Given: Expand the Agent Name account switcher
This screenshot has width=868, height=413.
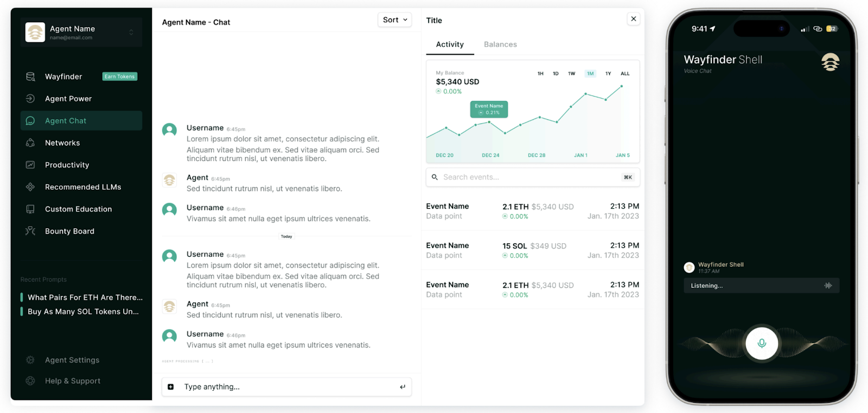Looking at the screenshot, I should click(x=131, y=33).
